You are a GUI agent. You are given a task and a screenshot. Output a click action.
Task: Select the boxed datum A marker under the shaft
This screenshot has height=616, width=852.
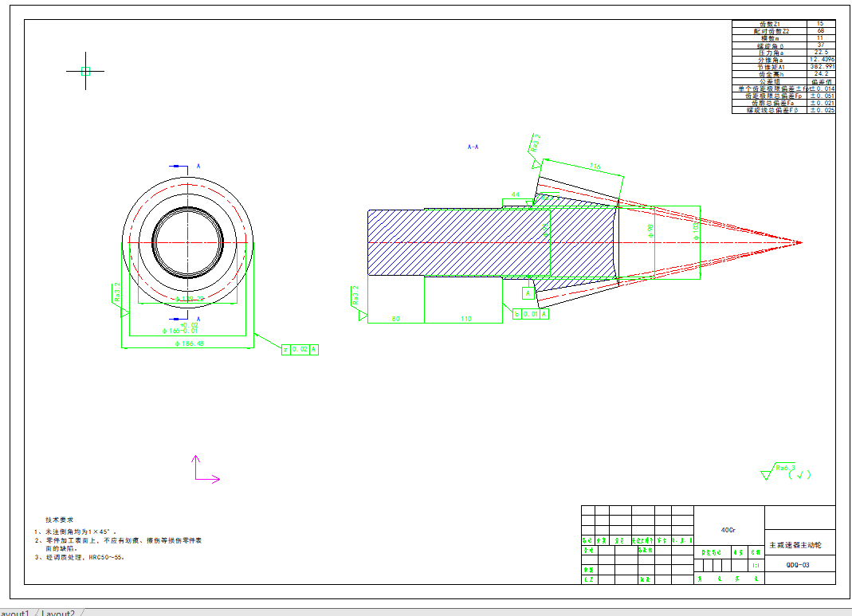(x=528, y=293)
